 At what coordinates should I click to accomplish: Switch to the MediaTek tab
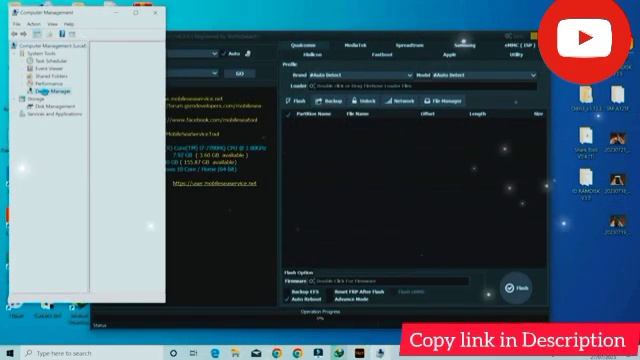(355, 45)
